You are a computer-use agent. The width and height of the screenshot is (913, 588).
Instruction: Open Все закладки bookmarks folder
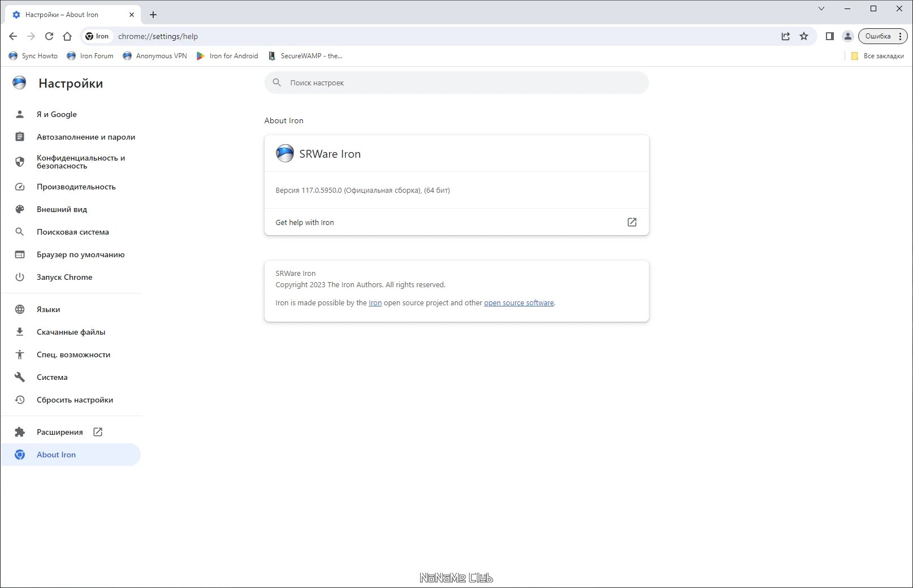coord(877,56)
